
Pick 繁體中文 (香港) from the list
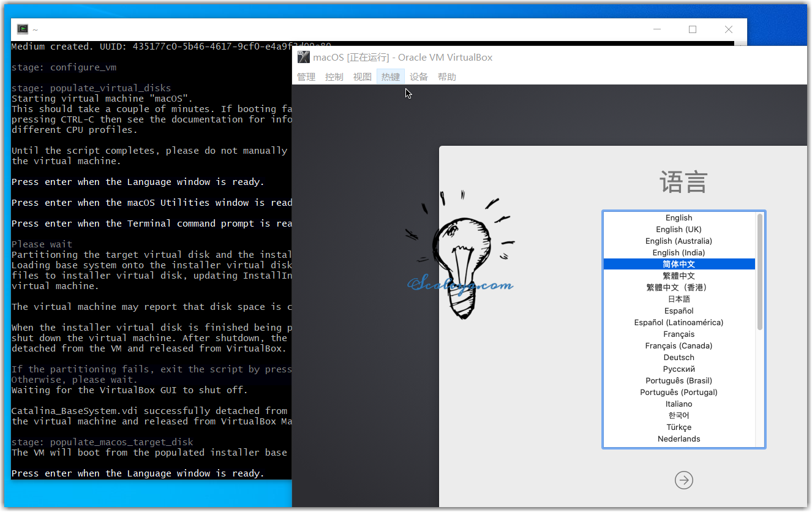pos(679,288)
